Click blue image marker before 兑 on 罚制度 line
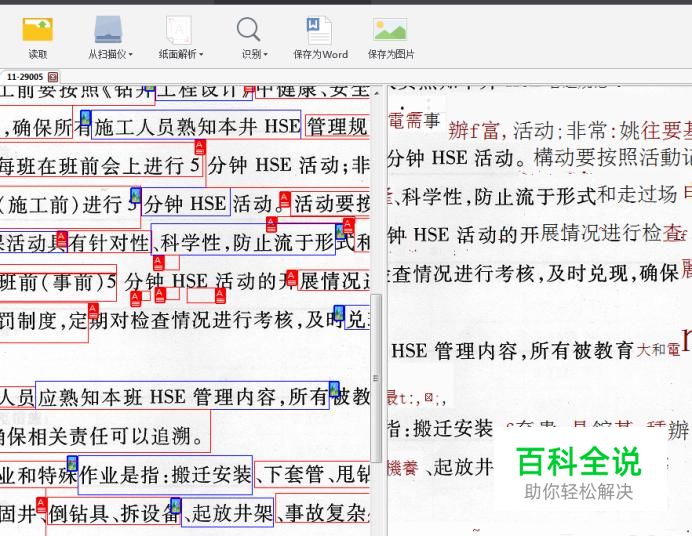692x536 pixels. pos(339,313)
